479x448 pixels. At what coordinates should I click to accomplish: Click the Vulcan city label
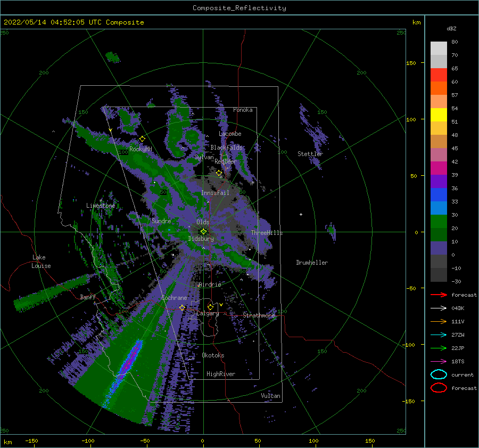[271, 396]
